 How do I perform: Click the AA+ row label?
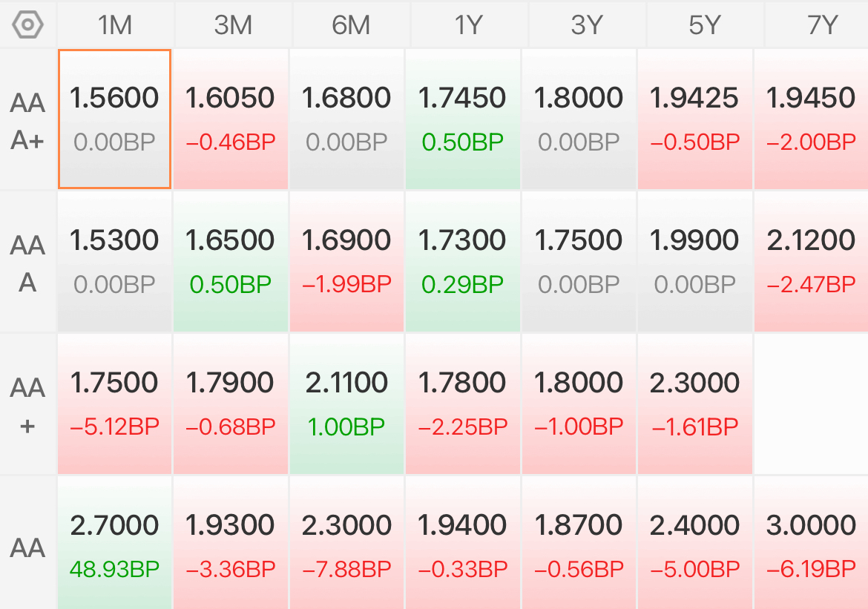[27, 406]
